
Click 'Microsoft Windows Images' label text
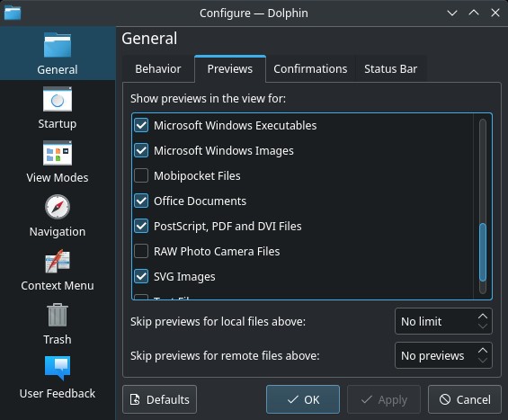coord(224,150)
